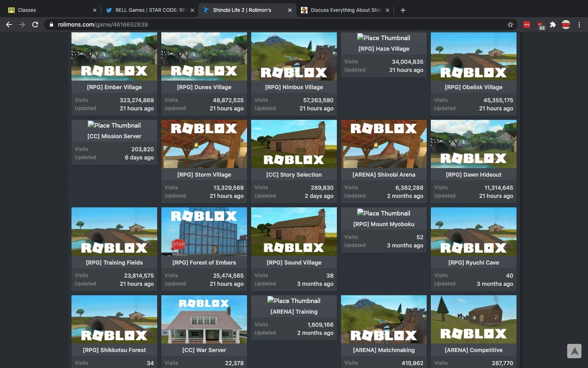Open the Nimbus Village thumbnail
The image size is (588, 368).
point(294,56)
